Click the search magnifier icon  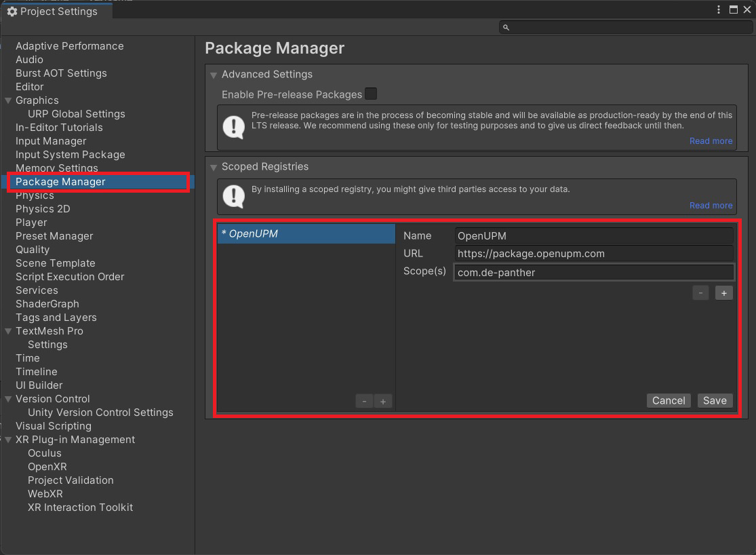(x=506, y=28)
